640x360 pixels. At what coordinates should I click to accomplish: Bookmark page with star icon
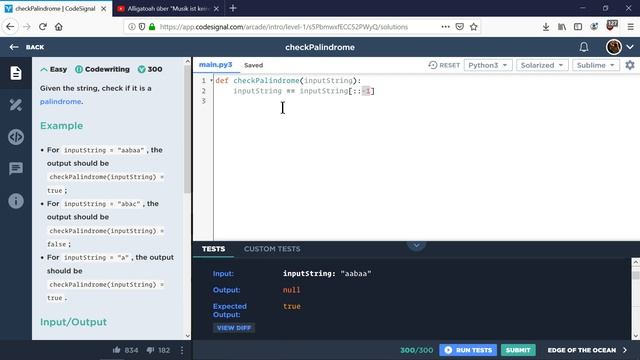click(473, 27)
